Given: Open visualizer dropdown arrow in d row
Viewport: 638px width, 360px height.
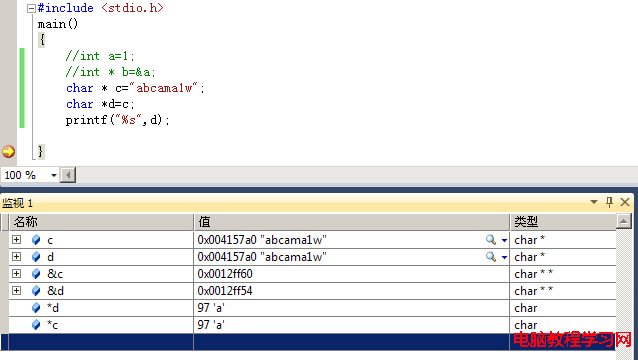Looking at the screenshot, I should click(504, 257).
